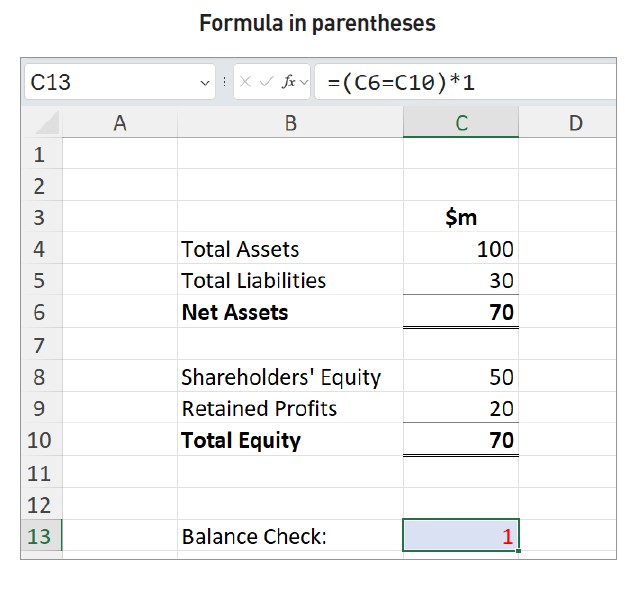Select column A header

pos(120,123)
